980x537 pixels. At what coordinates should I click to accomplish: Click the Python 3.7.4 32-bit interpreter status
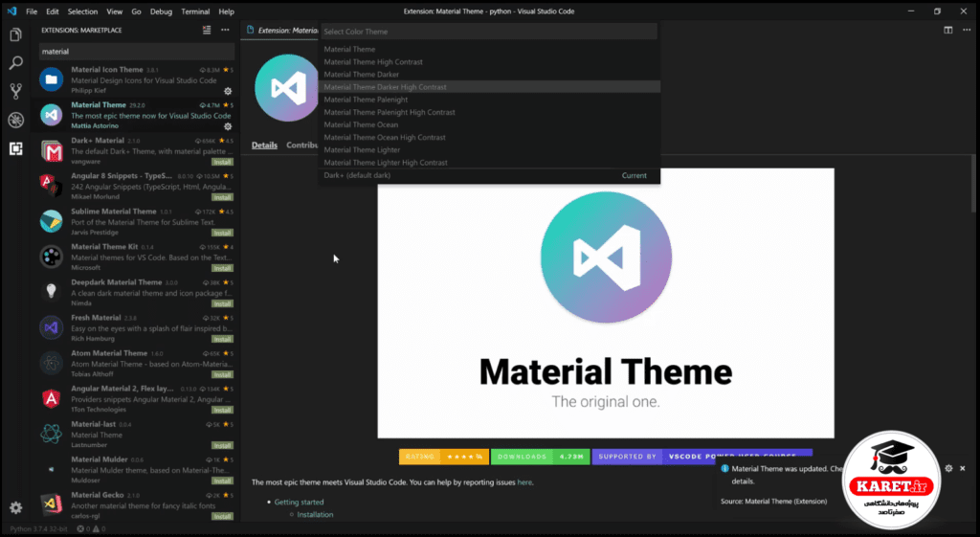click(x=38, y=529)
